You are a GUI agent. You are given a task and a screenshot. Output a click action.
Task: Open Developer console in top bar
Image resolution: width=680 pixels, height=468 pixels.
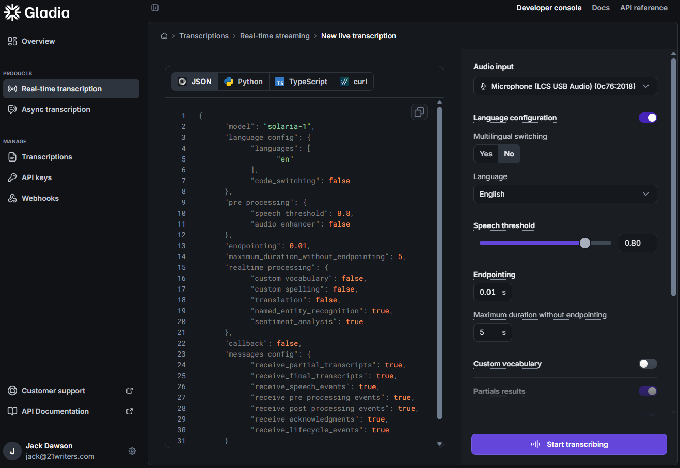click(549, 8)
